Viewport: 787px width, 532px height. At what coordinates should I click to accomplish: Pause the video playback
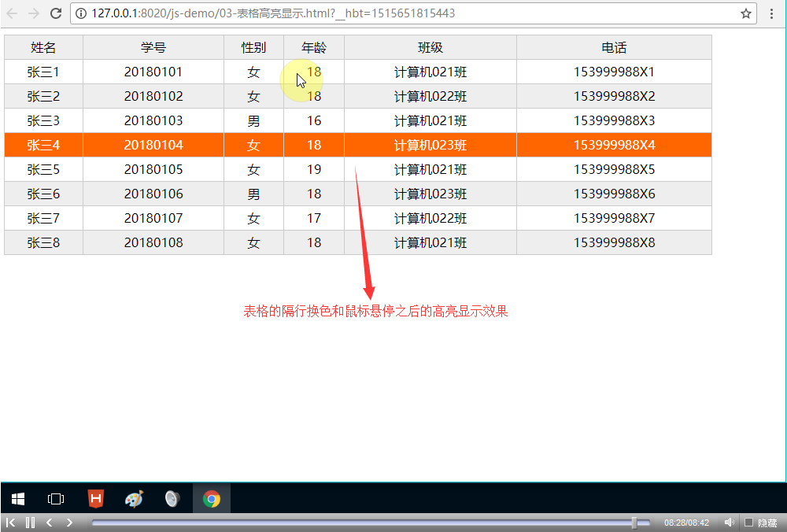pyautogui.click(x=30, y=523)
